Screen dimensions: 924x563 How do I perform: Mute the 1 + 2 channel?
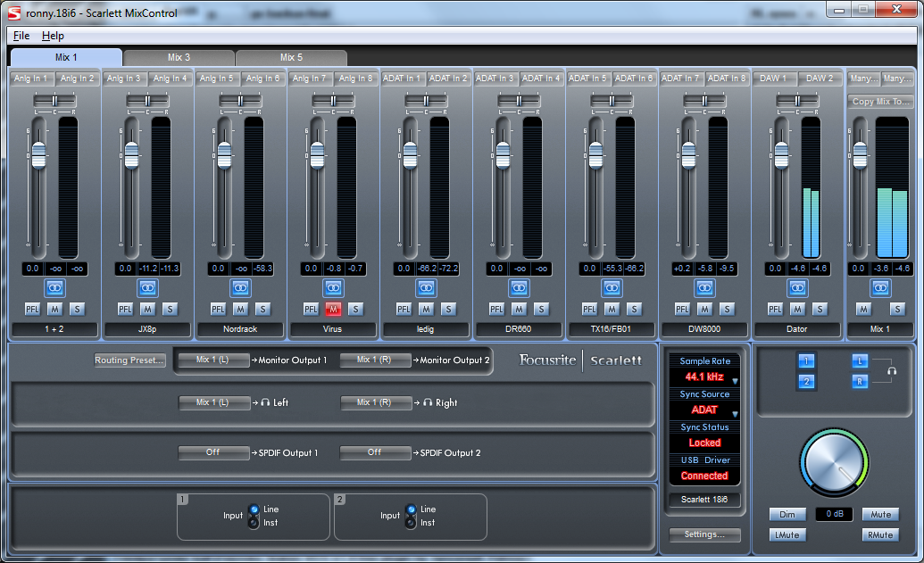(54, 310)
